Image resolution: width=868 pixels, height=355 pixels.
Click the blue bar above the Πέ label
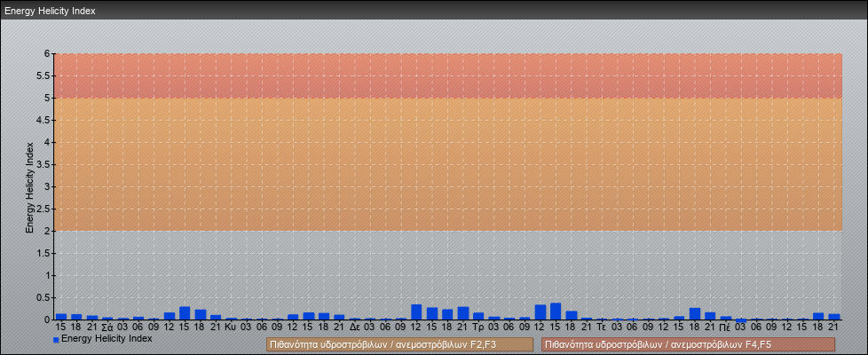[x=726, y=318]
